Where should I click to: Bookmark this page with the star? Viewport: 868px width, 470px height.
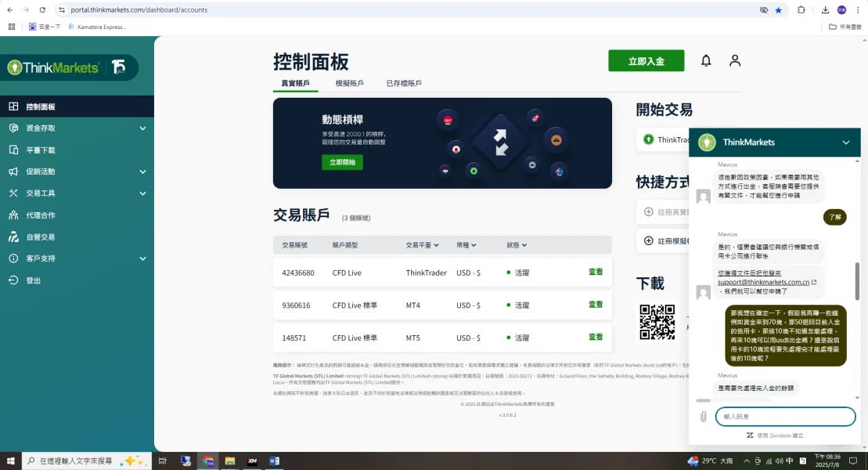click(x=778, y=10)
